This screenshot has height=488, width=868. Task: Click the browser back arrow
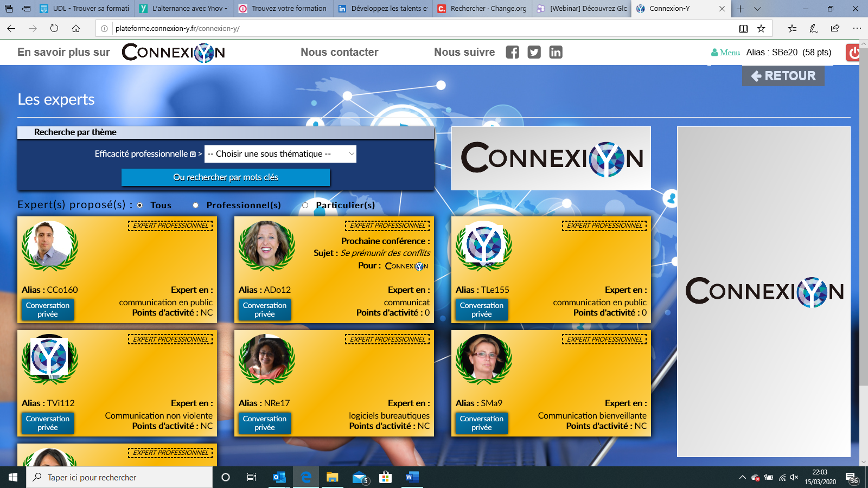11,28
